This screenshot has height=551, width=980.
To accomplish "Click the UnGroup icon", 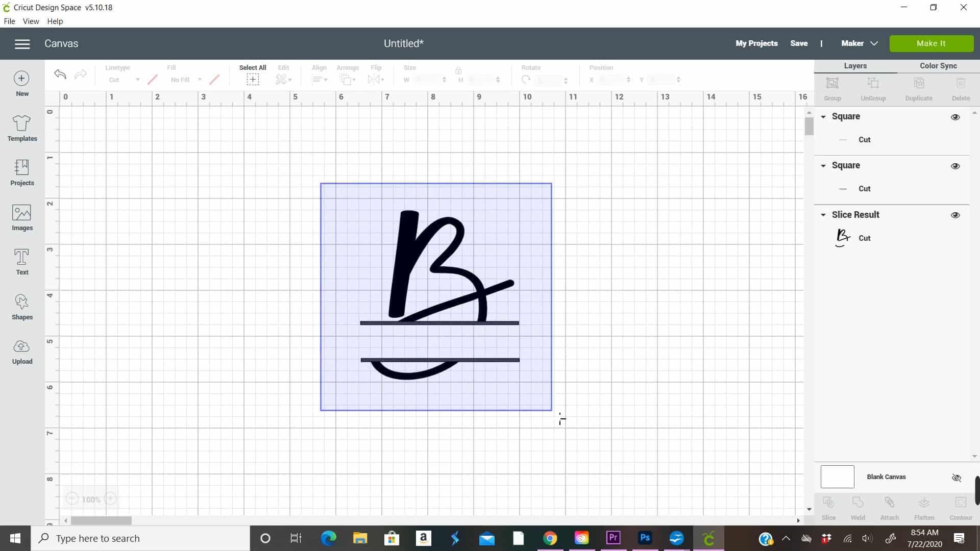I will click(x=873, y=83).
